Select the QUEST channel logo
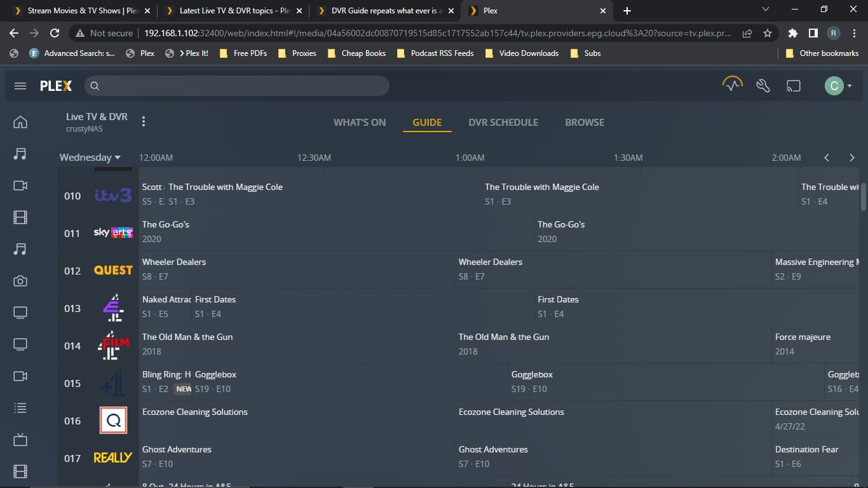 [x=113, y=270]
